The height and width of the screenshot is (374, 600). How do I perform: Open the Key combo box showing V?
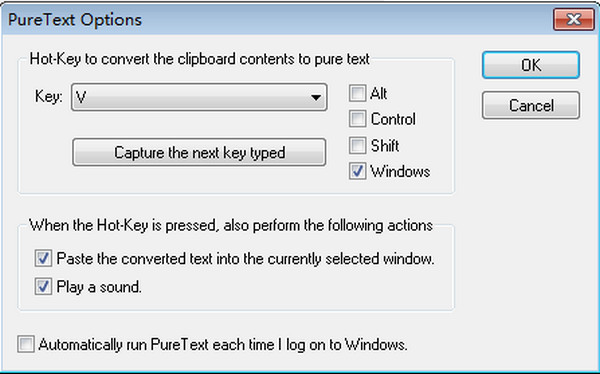(x=199, y=98)
